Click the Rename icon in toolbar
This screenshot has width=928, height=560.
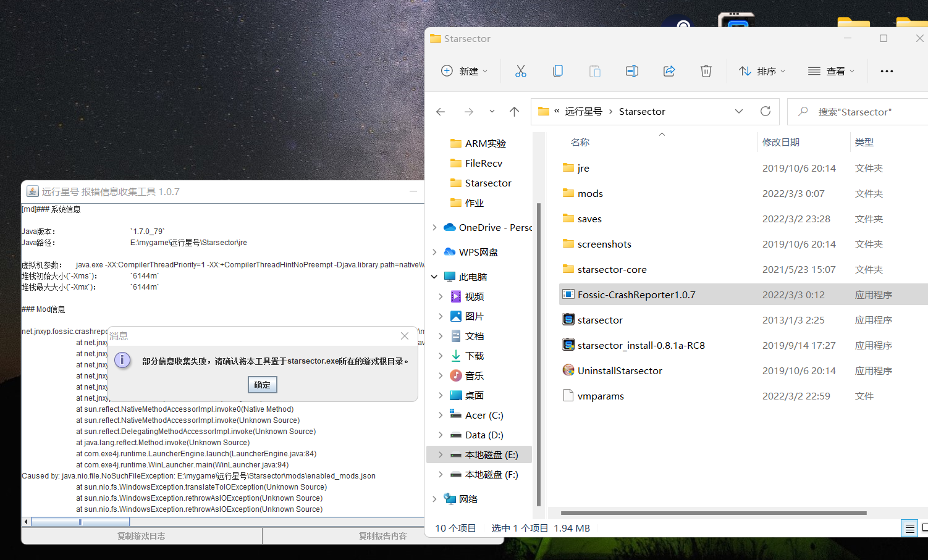(x=631, y=71)
